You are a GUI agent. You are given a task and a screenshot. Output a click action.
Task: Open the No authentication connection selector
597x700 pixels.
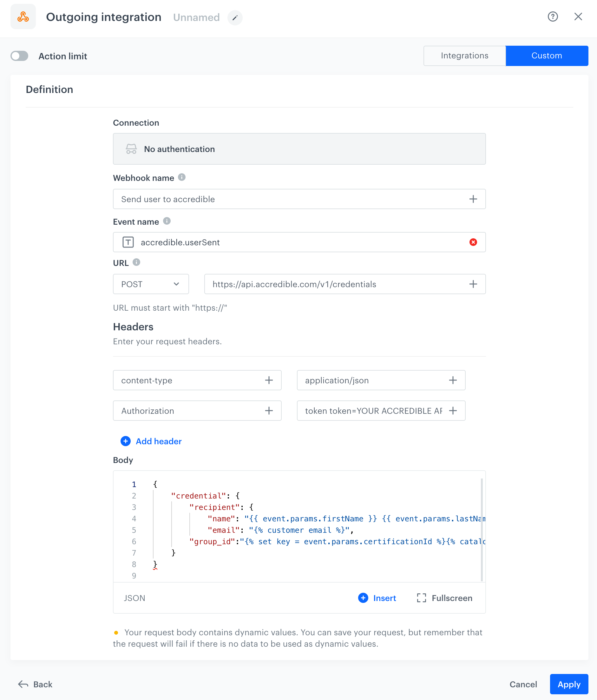[x=299, y=149]
